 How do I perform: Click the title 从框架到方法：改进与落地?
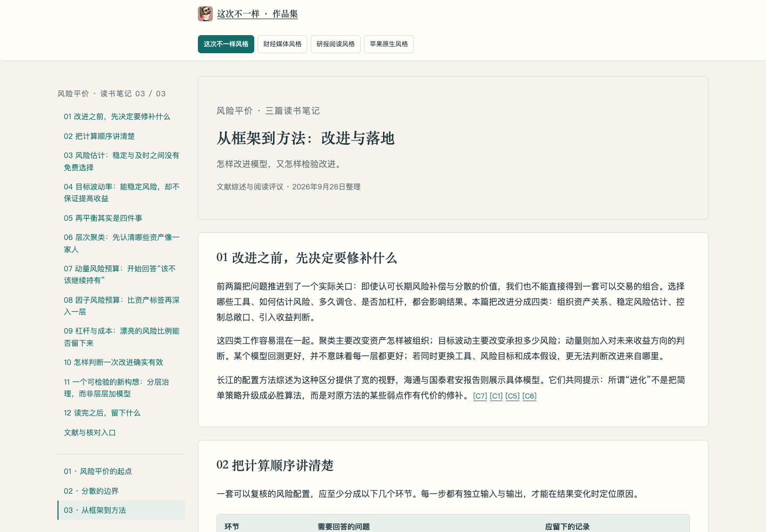click(305, 138)
